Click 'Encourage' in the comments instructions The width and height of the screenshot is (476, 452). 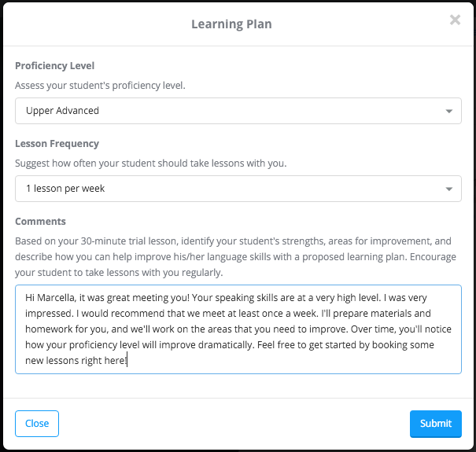(433, 257)
